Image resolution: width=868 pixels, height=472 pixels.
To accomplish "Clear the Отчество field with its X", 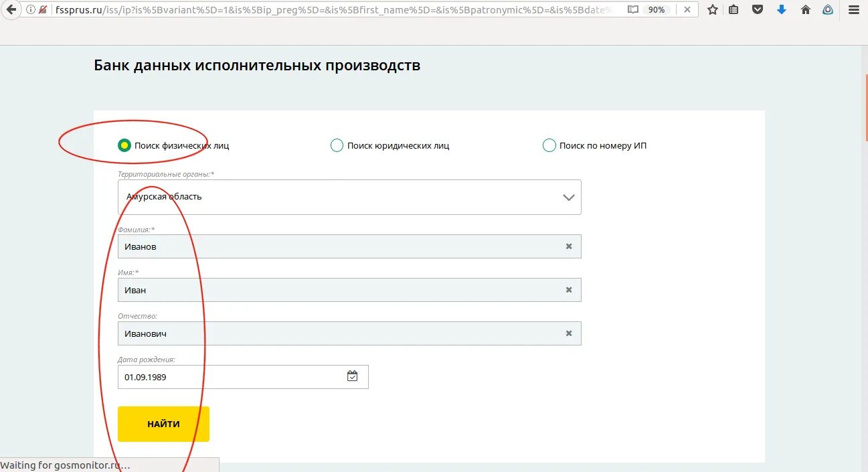I will click(569, 333).
